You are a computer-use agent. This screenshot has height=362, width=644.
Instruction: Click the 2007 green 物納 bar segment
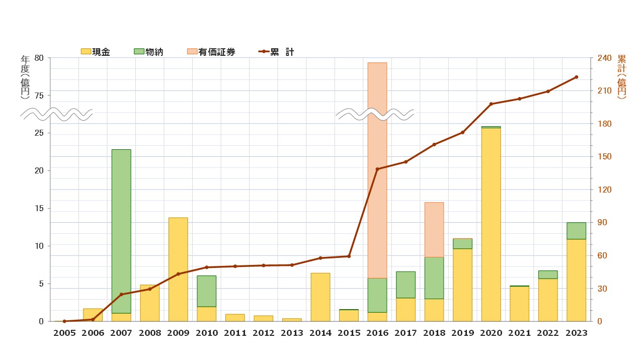[121, 231]
